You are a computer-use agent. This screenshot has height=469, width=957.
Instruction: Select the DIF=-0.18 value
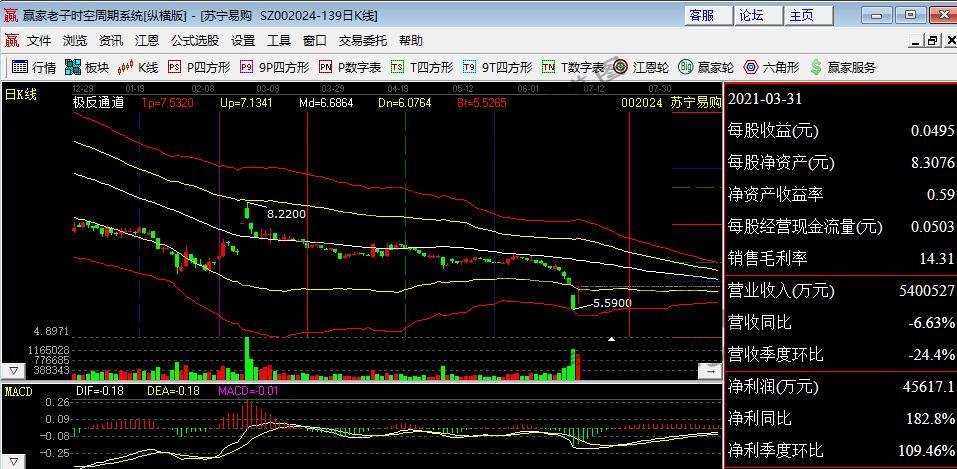99,391
